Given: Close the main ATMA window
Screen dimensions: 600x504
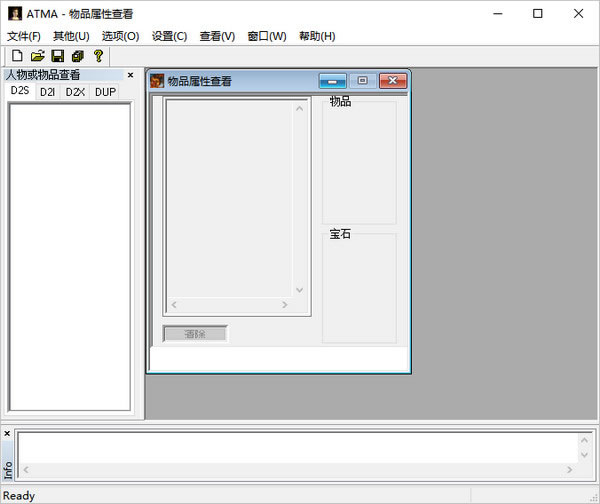Looking at the screenshot, I should [x=578, y=14].
